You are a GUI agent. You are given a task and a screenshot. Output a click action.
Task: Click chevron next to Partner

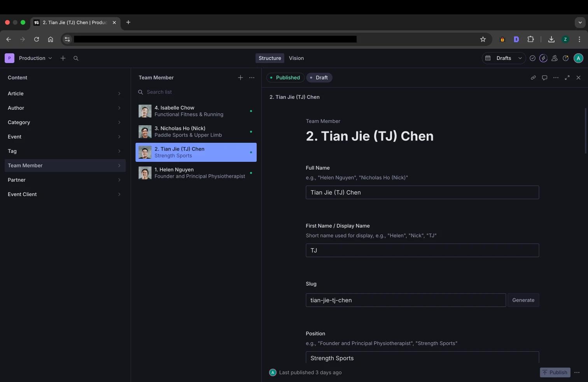(x=119, y=180)
